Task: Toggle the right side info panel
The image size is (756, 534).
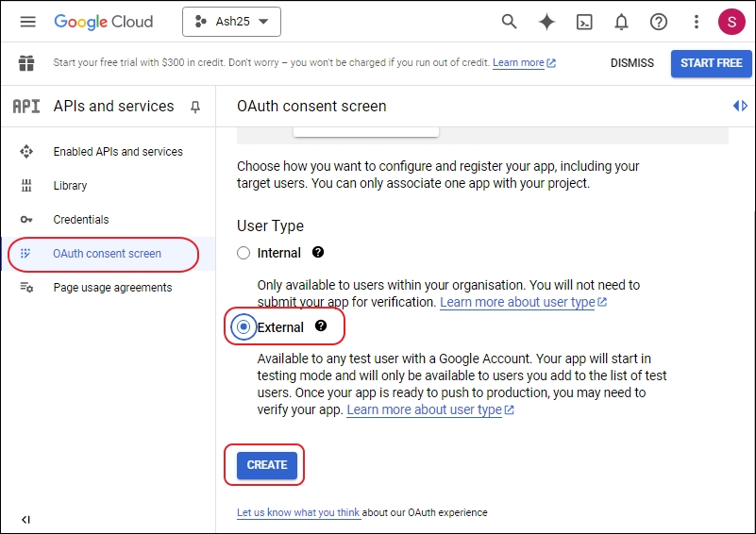Action: [740, 107]
